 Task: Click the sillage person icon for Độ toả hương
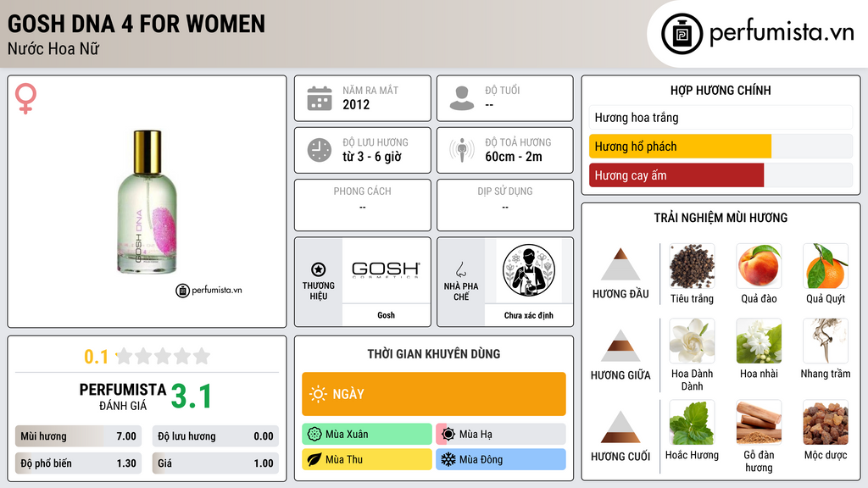[x=462, y=150]
